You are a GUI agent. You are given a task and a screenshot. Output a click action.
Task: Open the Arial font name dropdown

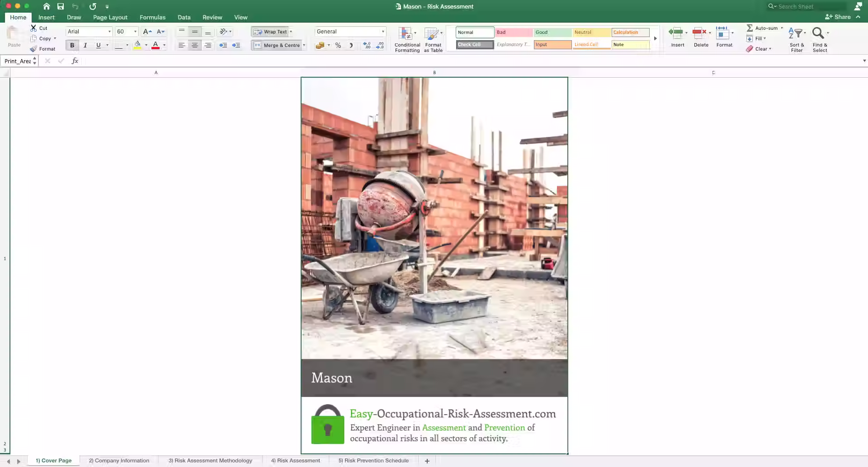[x=109, y=32]
